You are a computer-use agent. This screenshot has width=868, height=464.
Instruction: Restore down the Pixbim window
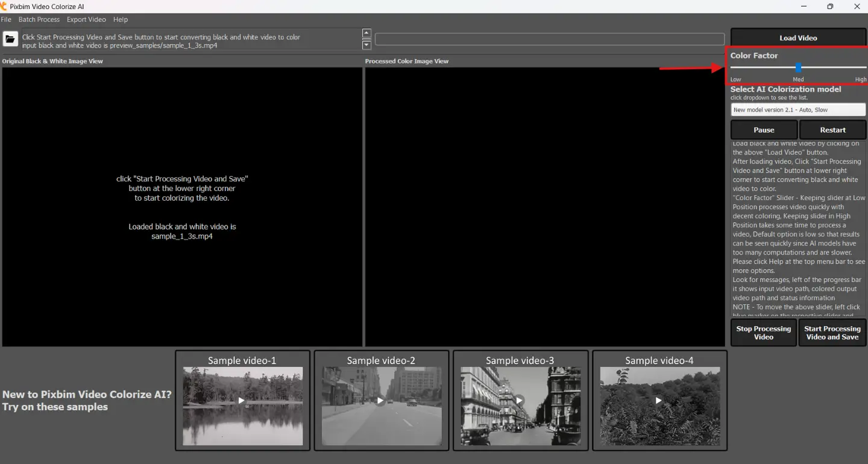pos(830,7)
